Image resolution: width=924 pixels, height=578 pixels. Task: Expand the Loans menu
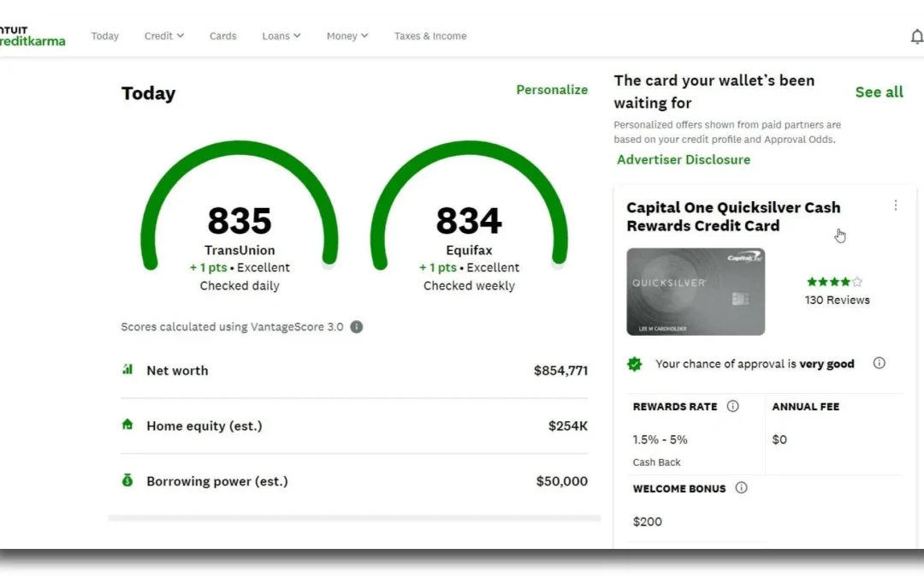[281, 36]
